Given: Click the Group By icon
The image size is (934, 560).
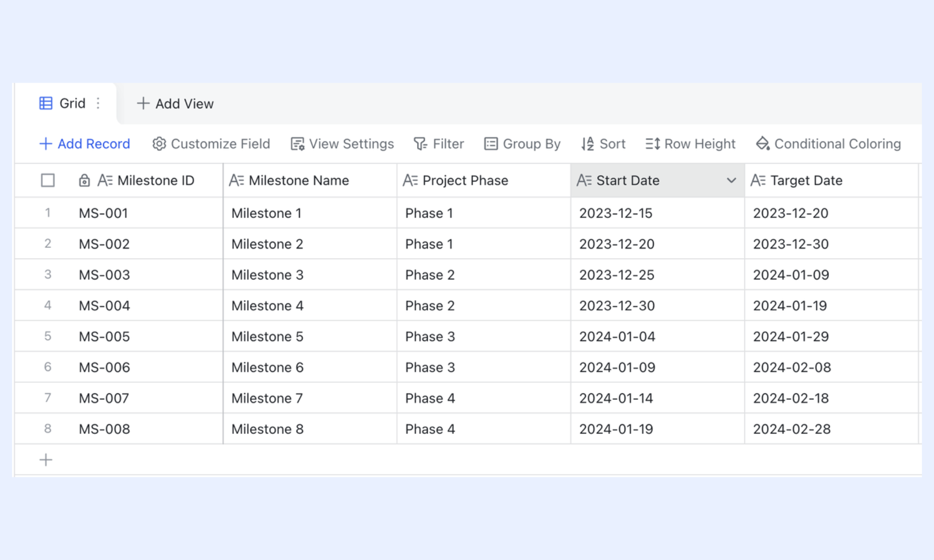Looking at the screenshot, I should [x=491, y=144].
